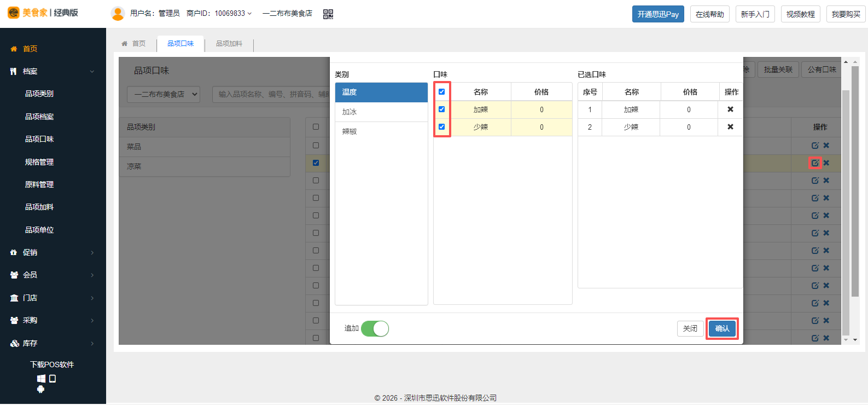Viewport: 868px width, 405px height.
Task: Click the 确认 button
Action: pyautogui.click(x=722, y=328)
